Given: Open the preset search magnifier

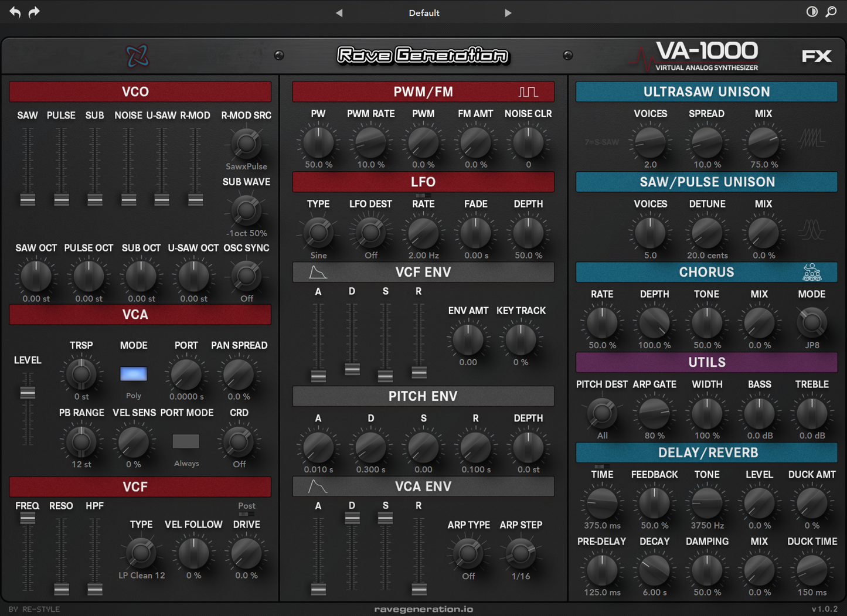Looking at the screenshot, I should [832, 12].
